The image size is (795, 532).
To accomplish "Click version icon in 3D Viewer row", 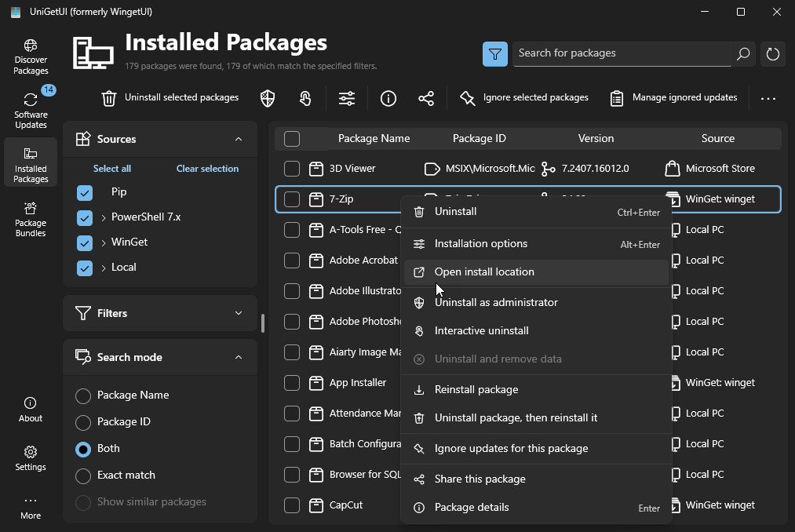I will [x=548, y=169].
